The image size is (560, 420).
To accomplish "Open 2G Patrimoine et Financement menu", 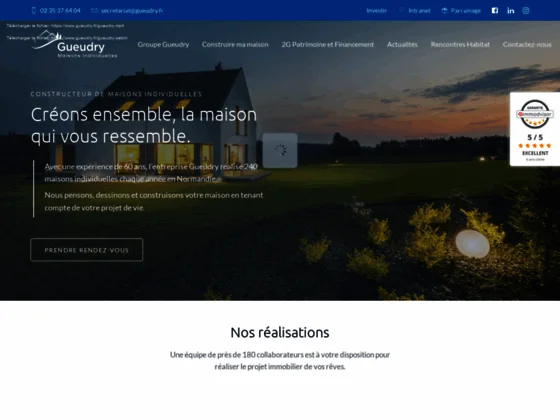I will [x=328, y=44].
